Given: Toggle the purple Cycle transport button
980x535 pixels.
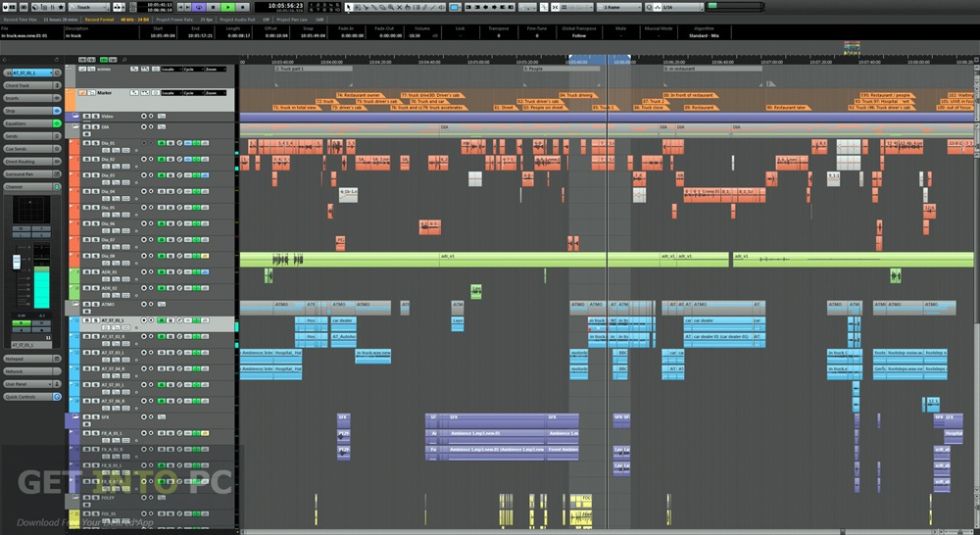Looking at the screenshot, I should pyautogui.click(x=199, y=7).
